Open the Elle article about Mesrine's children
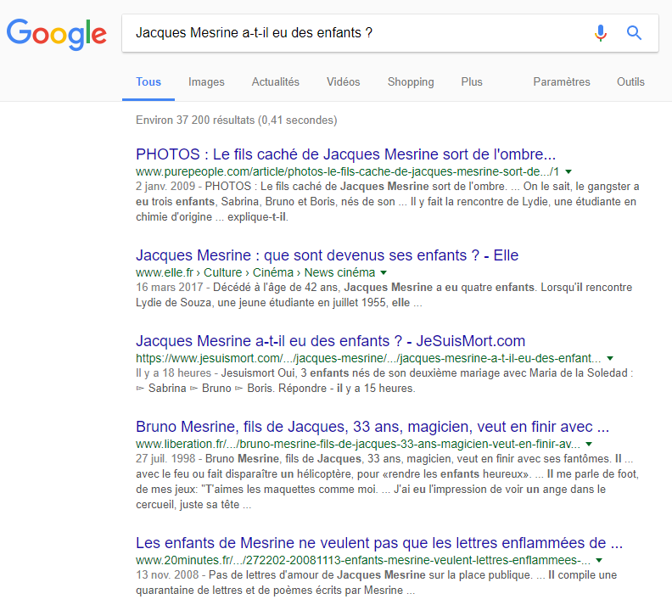This screenshot has width=672, height=616. [x=327, y=255]
